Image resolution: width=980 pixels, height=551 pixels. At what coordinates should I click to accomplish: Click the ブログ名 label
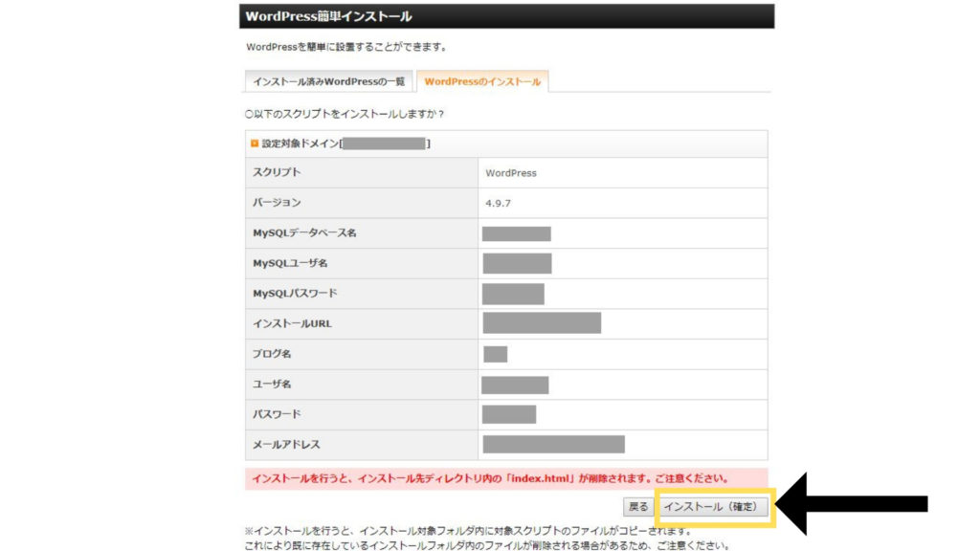[x=271, y=354]
